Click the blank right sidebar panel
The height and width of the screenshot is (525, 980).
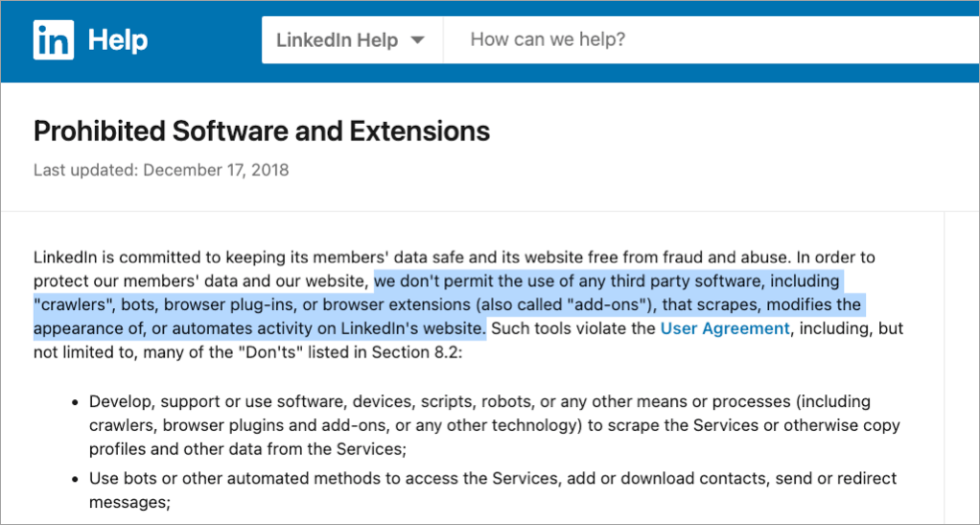coord(962,365)
